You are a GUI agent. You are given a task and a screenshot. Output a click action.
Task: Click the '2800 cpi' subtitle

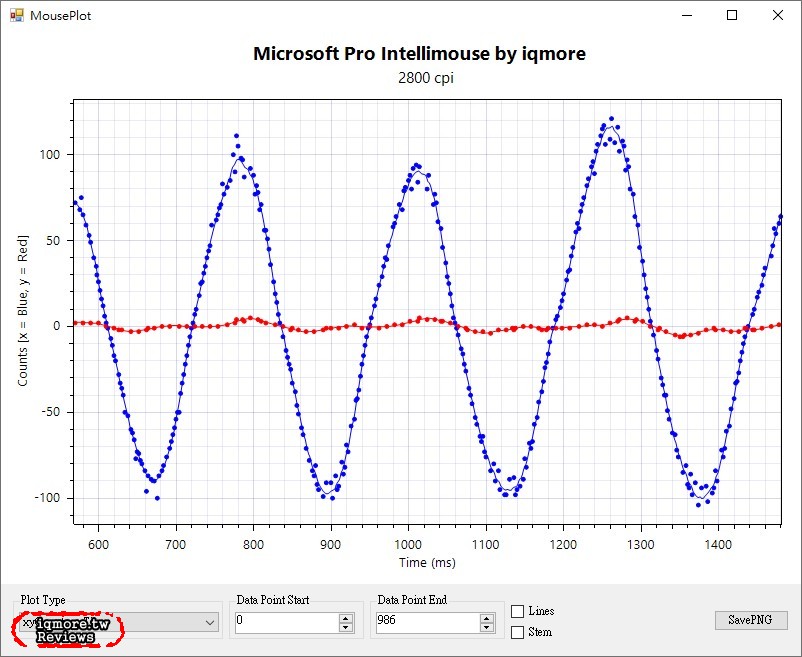426,78
